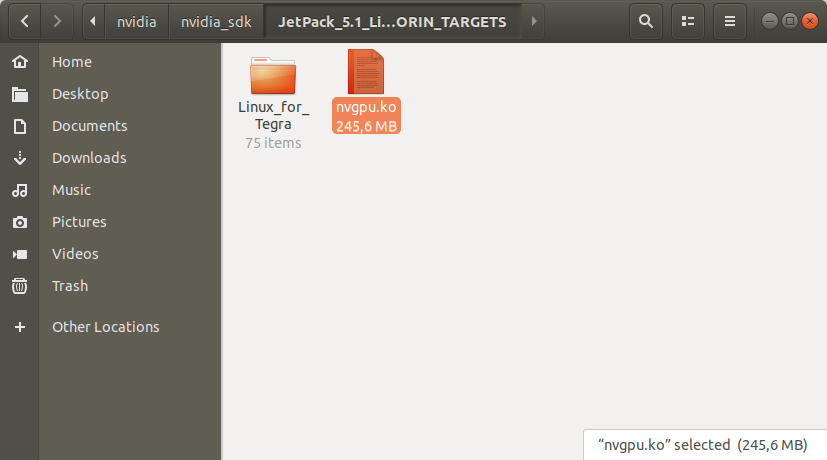The height and width of the screenshot is (460, 827).
Task: Click the Desktop folder icon in sidebar
Action: (20, 94)
